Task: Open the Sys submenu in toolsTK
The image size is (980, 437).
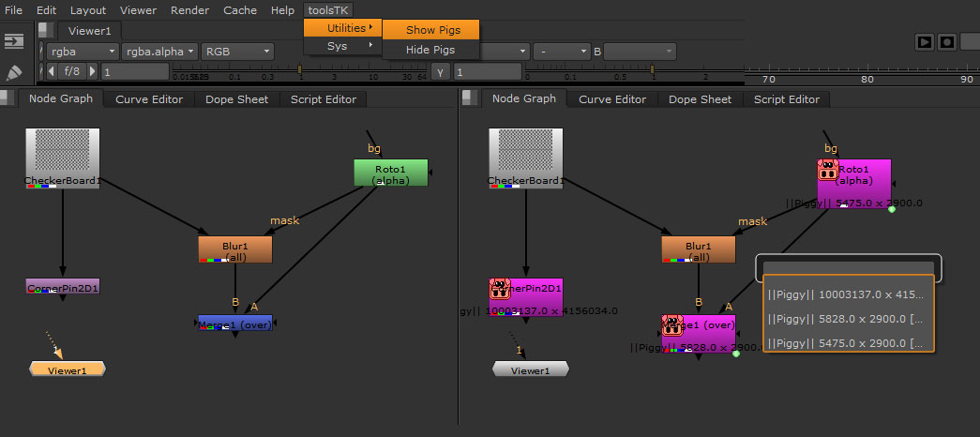Action: click(x=343, y=46)
